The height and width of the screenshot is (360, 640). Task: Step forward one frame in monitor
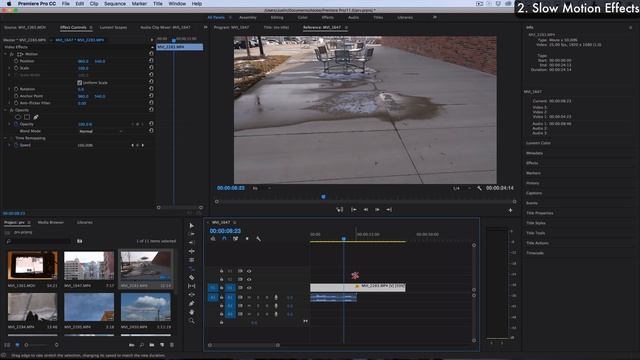377,209
